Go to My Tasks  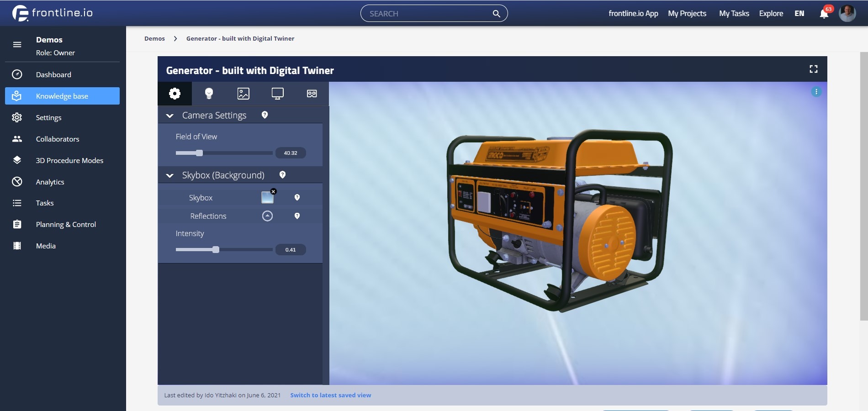click(x=734, y=13)
